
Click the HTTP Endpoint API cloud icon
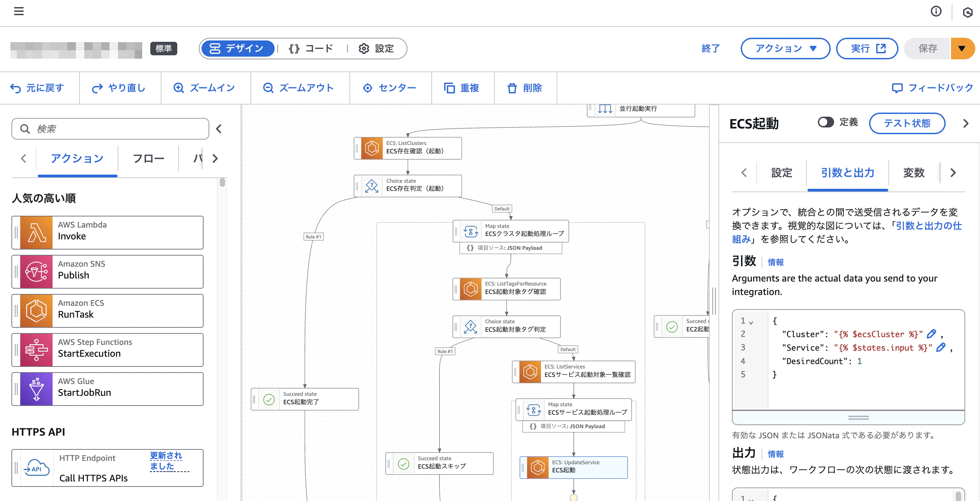point(36,468)
